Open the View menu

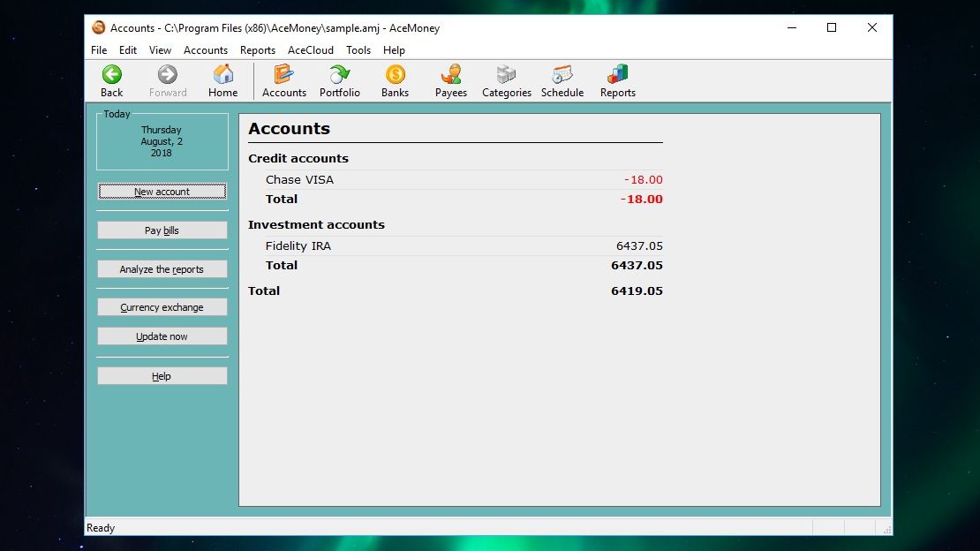[160, 50]
